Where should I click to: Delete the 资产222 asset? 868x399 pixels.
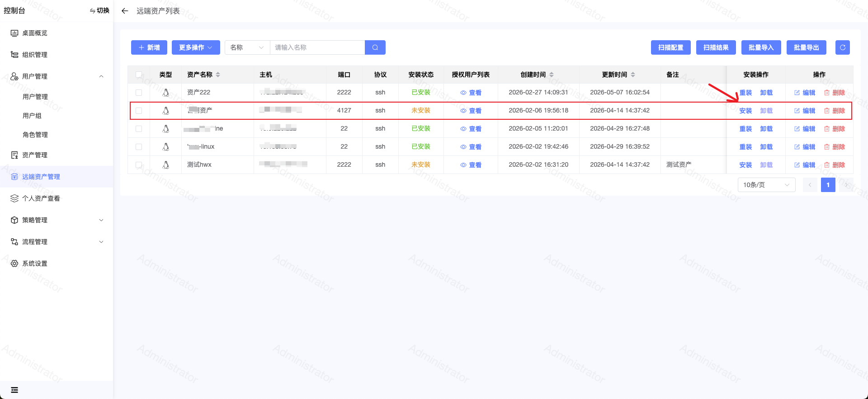[835, 93]
